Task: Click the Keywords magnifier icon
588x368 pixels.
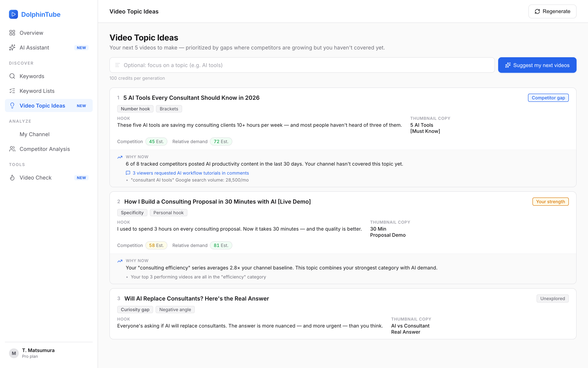Action: (x=12, y=76)
